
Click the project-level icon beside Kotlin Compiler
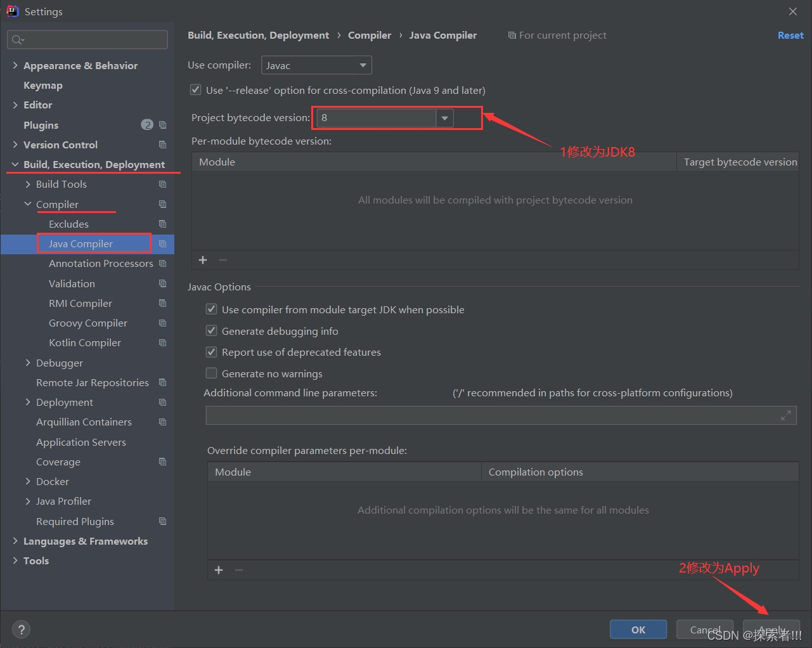(x=163, y=342)
